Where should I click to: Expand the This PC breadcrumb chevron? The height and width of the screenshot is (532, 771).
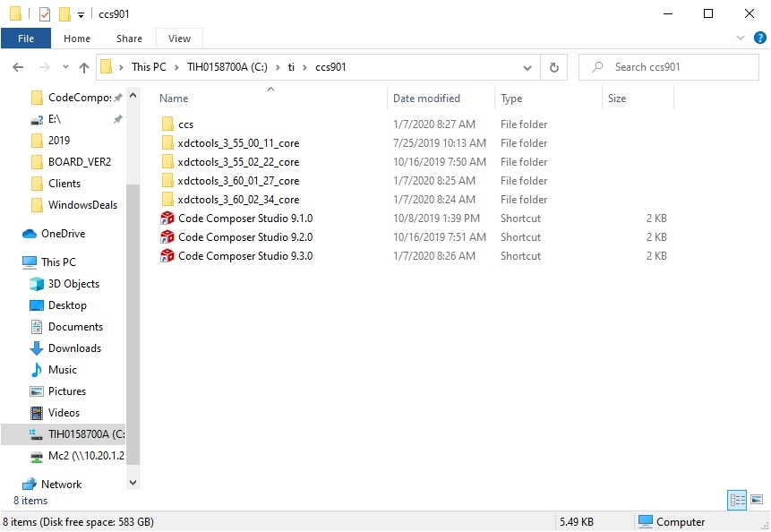(176, 67)
